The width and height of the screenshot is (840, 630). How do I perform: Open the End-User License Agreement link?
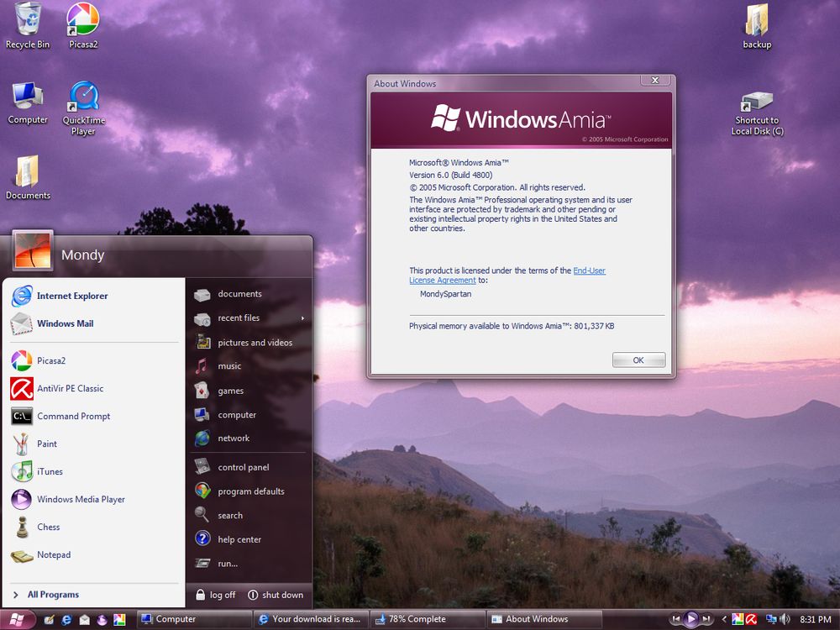[x=507, y=276]
